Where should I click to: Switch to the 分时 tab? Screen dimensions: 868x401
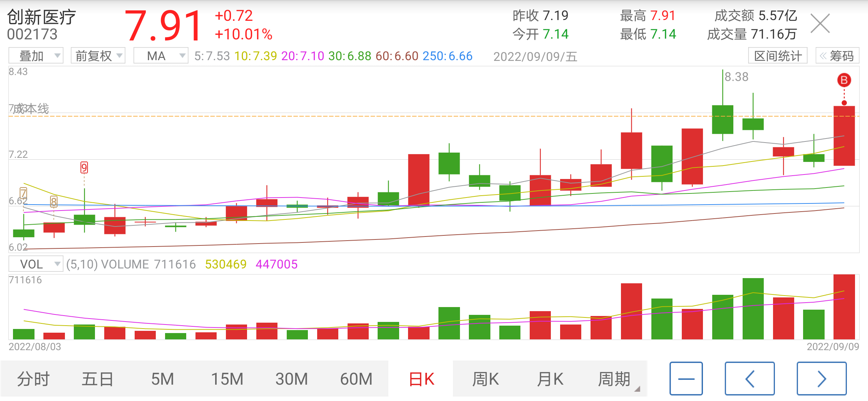click(x=33, y=379)
